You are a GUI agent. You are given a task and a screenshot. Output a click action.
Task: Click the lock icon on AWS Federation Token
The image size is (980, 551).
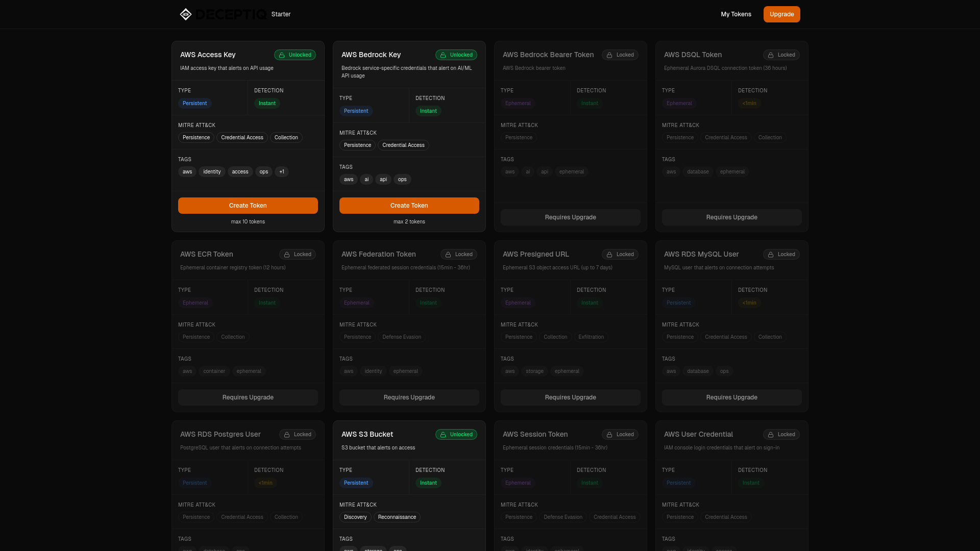pos(448,255)
